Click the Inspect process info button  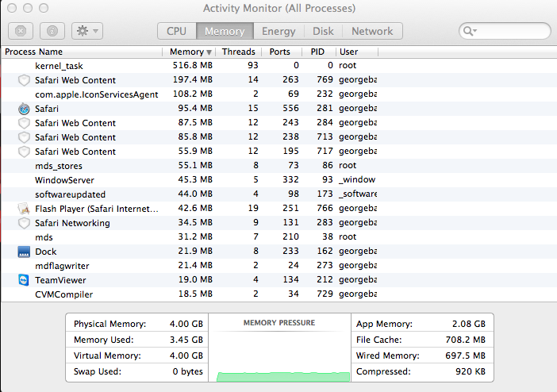pos(52,31)
